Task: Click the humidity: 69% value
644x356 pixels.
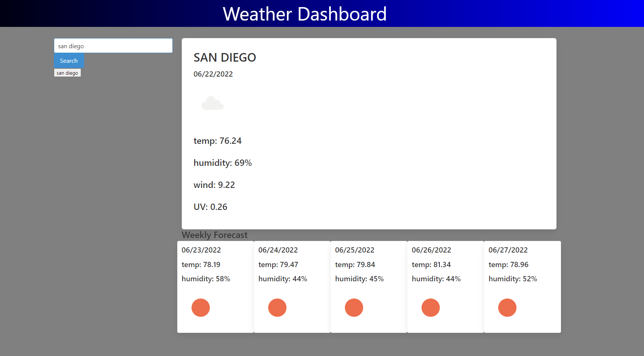Action: 223,163
